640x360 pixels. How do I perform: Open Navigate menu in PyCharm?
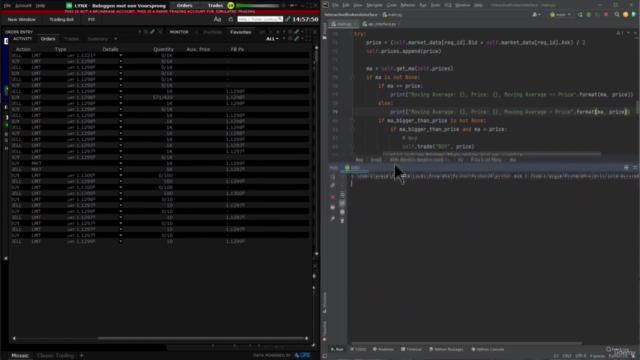(x=374, y=5)
